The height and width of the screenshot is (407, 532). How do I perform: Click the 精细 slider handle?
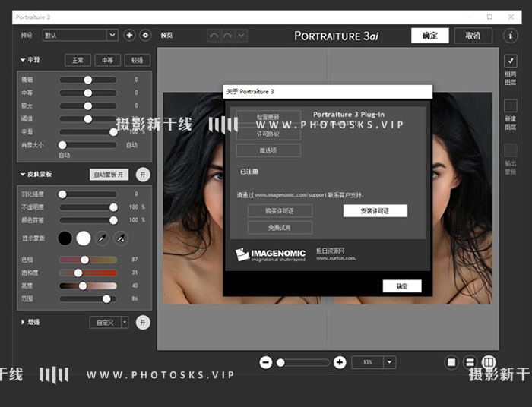88,80
